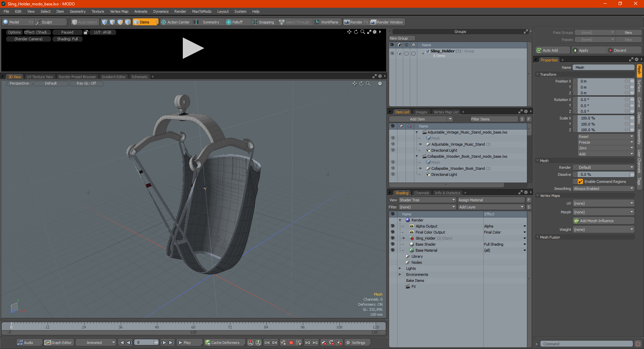644x349 pixels.
Task: Select Edges selection mode icon
Action: (x=112, y=22)
